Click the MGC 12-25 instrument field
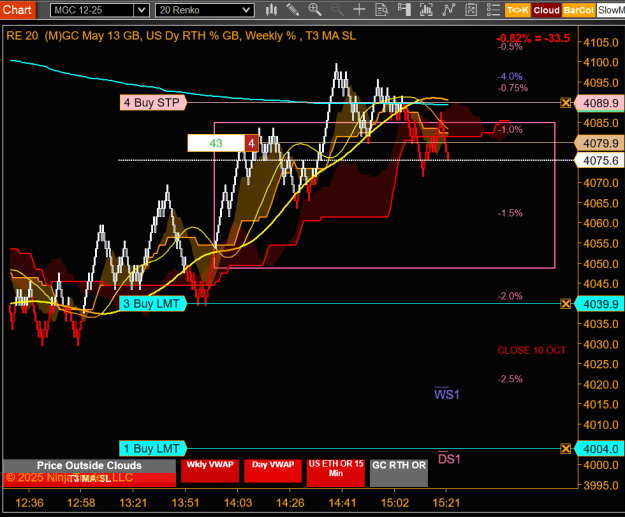 click(x=92, y=10)
